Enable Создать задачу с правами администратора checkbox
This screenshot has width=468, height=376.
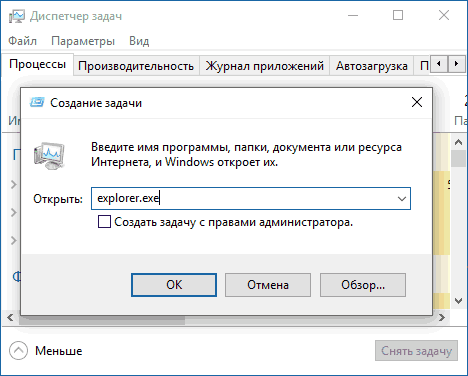(104, 222)
